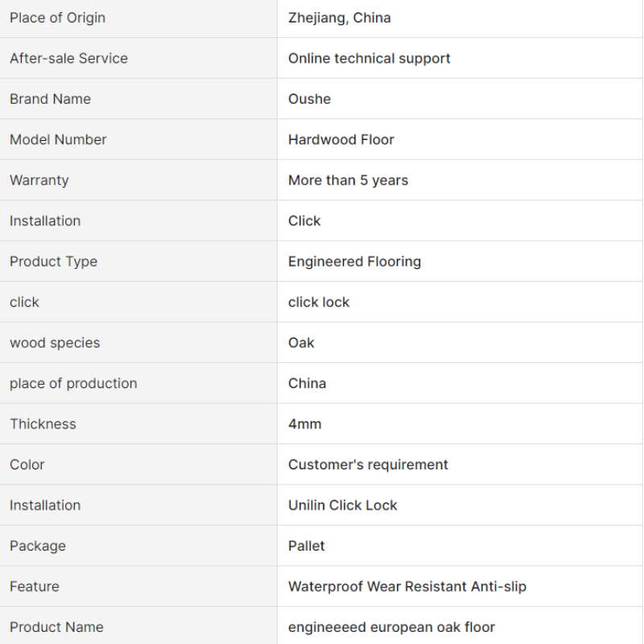
Task: Select the 'Engineered Flooring' product type value
Action: pyautogui.click(x=354, y=262)
